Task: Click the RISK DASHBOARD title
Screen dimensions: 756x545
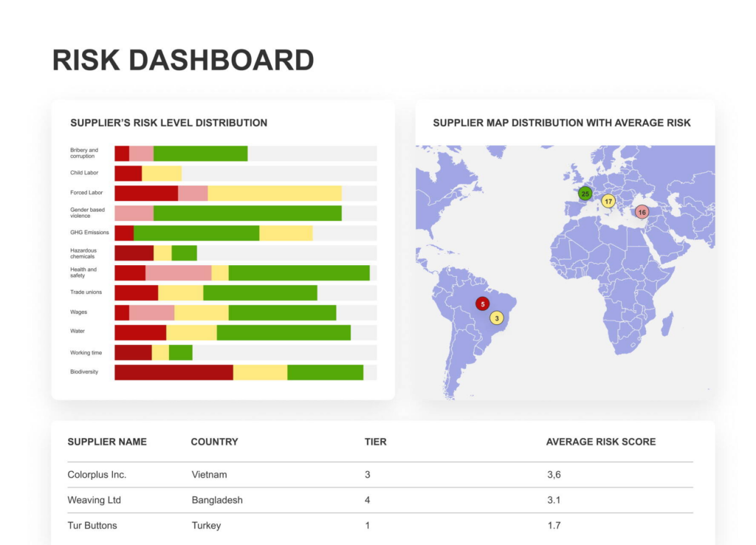Action: pos(182,59)
